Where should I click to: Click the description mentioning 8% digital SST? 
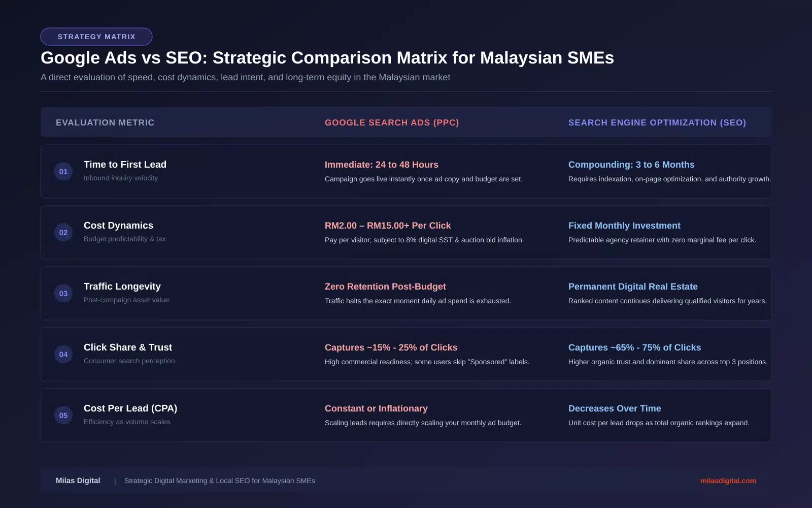(x=424, y=240)
